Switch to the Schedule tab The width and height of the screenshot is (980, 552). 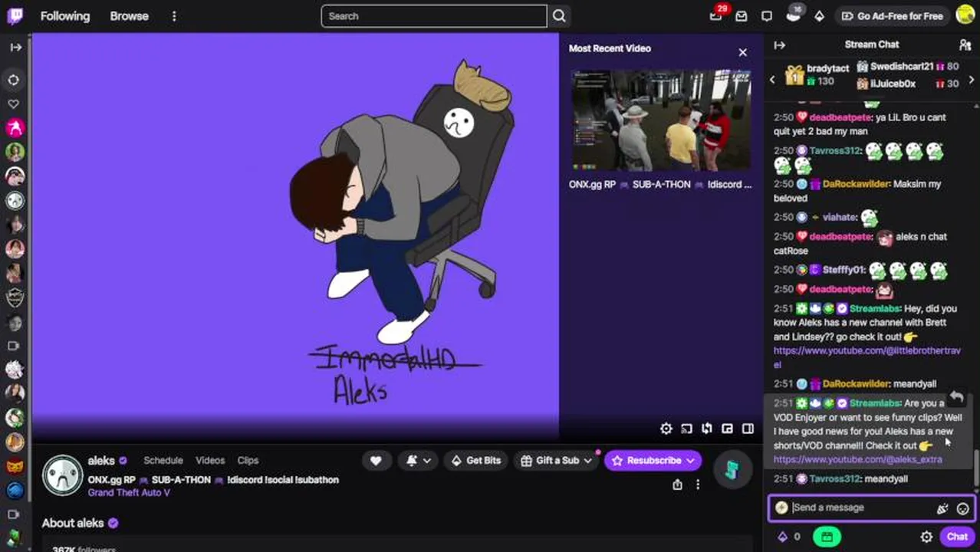click(x=163, y=461)
